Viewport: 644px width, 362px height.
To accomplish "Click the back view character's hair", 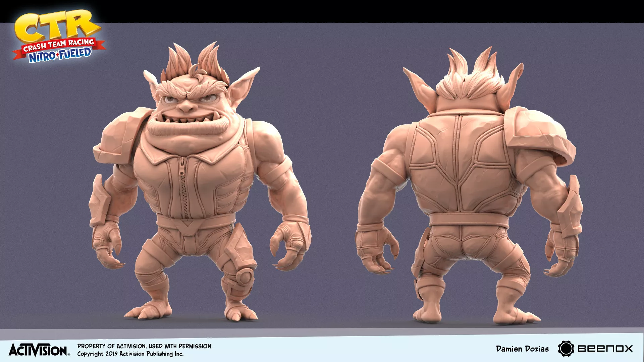I will 470,80.
